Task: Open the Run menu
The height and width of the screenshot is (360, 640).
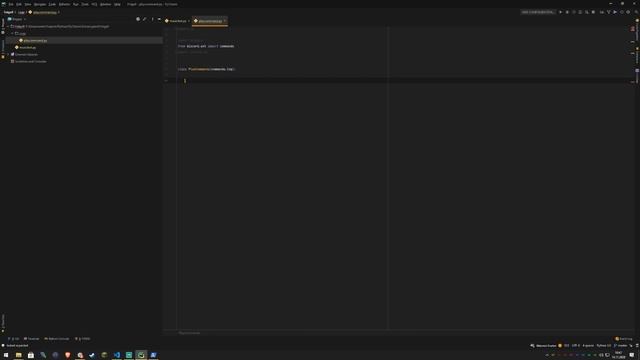Action: pos(76,4)
